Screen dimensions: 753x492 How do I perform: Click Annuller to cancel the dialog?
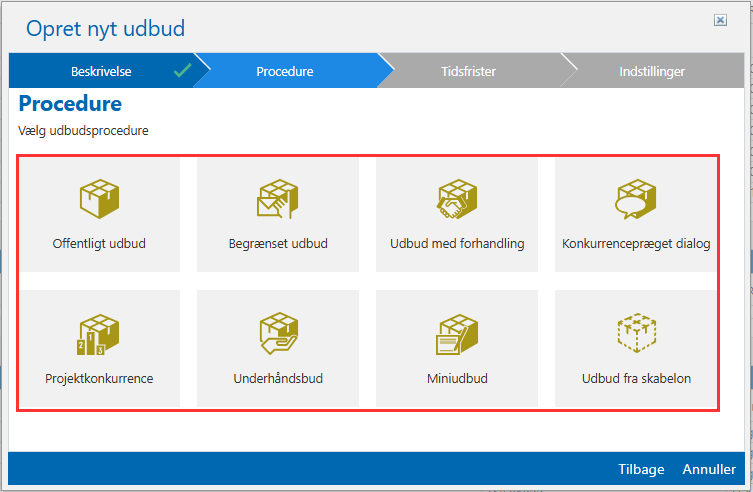(709, 469)
